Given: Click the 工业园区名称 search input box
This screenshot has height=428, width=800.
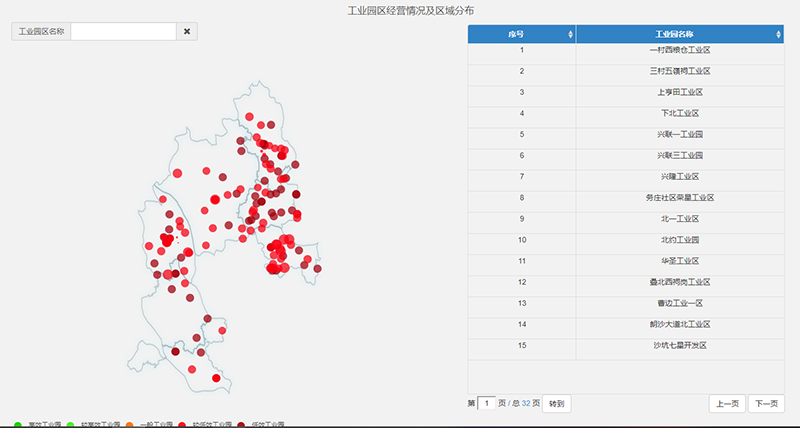Looking at the screenshot, I should (x=123, y=32).
